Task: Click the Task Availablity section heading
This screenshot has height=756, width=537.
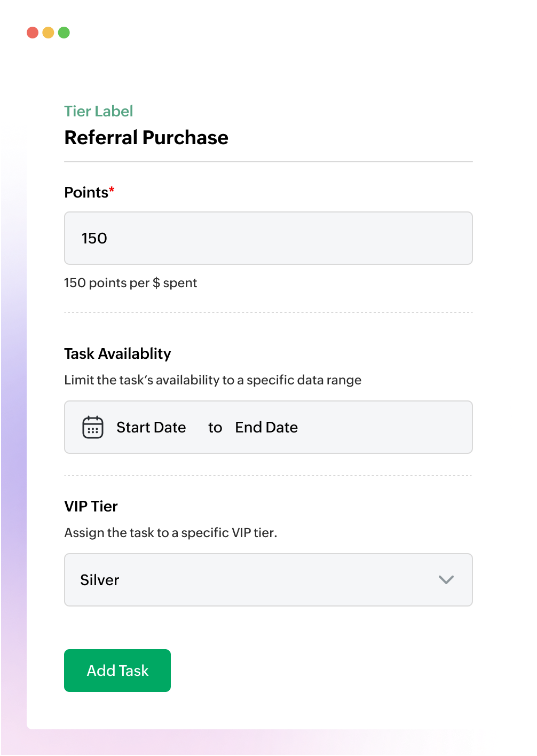Action: 117,353
